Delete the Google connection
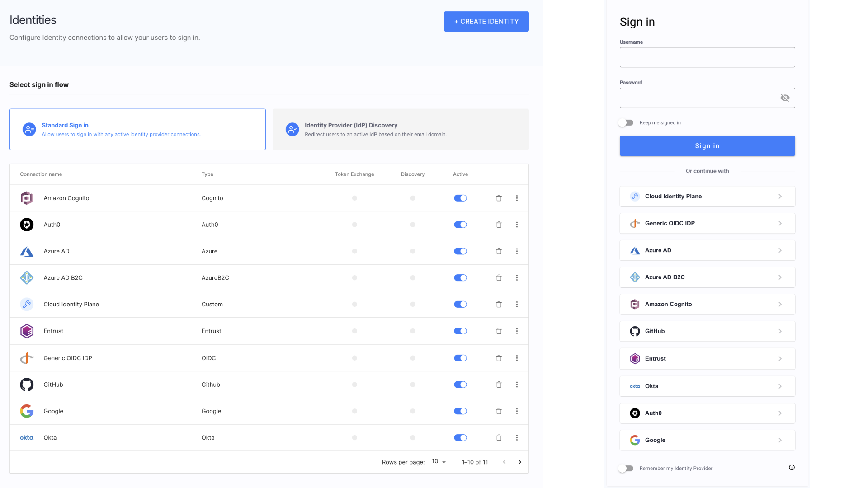Viewport: 868px width, 488px height. [x=499, y=411]
